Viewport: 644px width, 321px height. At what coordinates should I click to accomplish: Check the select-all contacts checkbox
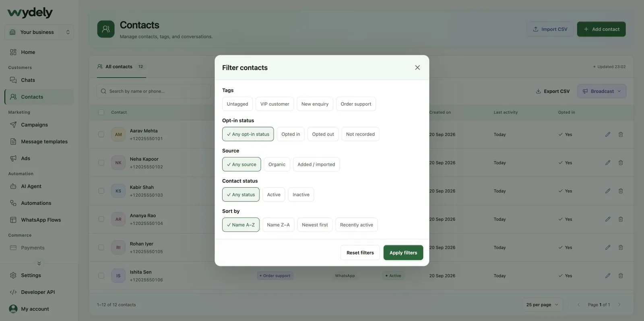pos(101,112)
